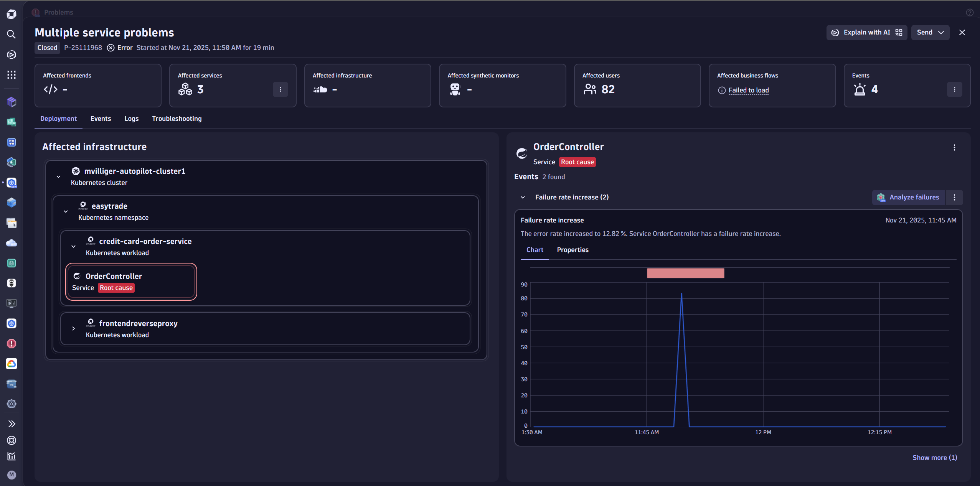Click the red event bar above chart
This screenshot has height=486, width=980.
(x=685, y=273)
